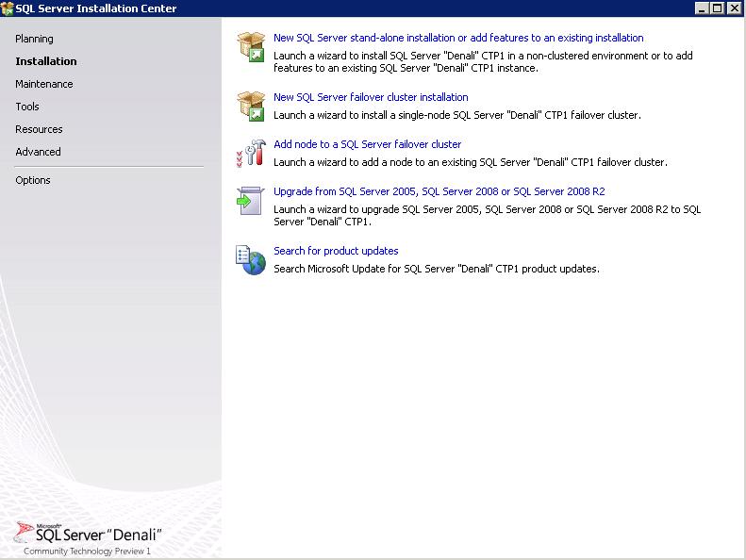Open Search for product updates link
The image size is (746, 560).
click(x=336, y=251)
